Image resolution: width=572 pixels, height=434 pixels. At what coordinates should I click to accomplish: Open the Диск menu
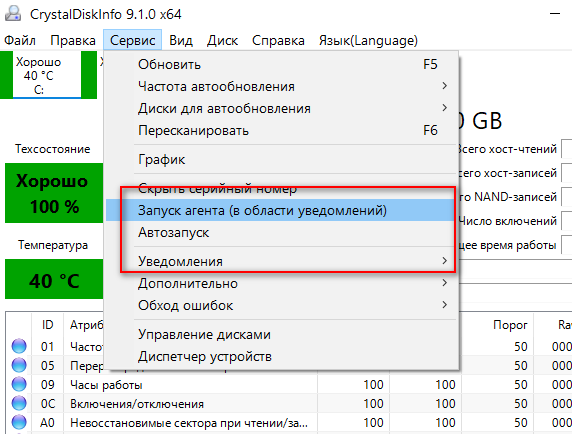pyautogui.click(x=222, y=40)
